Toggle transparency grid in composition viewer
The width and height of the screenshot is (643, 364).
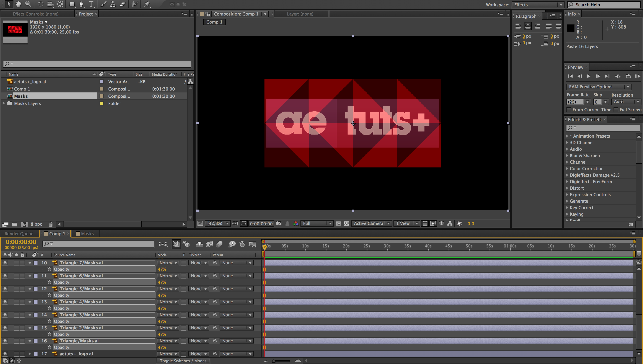[x=347, y=224]
